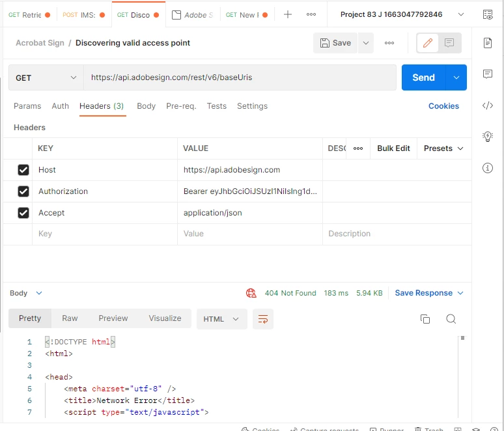Select Pretty response view

(x=30, y=318)
